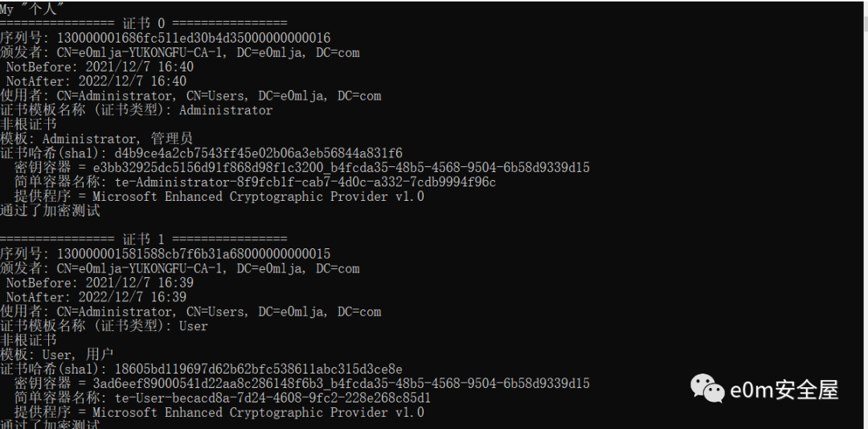Click the NotAfter 2022/12/7 16:39 line

96,297
